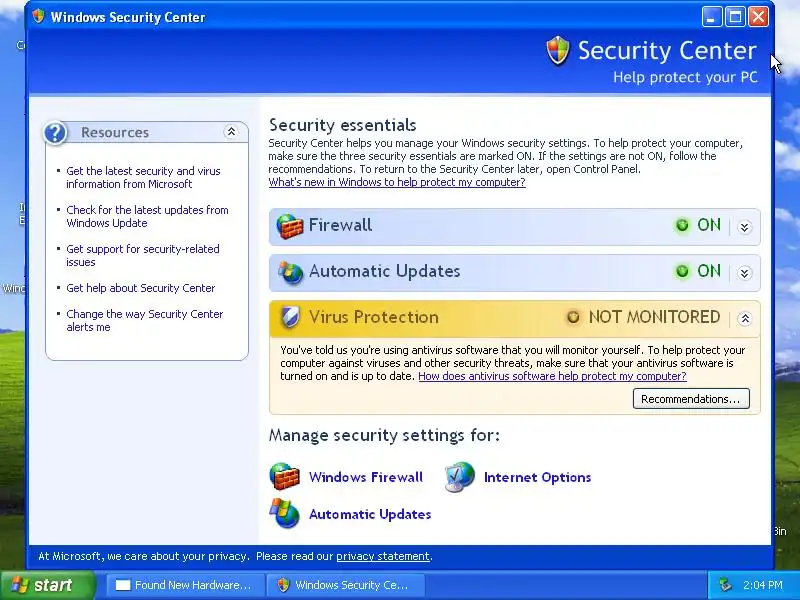
Task: Open Internet Options settings link
Action: click(537, 477)
